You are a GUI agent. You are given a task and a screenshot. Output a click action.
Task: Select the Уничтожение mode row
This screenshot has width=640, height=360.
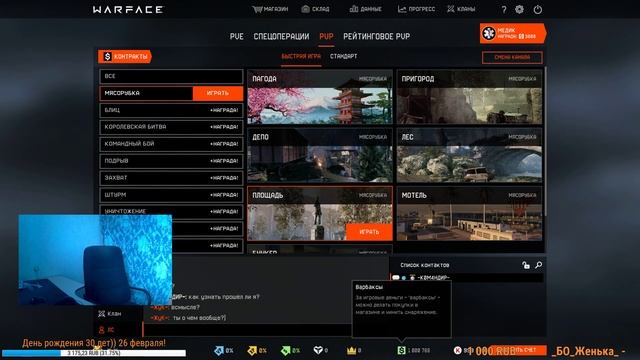[x=171, y=211]
